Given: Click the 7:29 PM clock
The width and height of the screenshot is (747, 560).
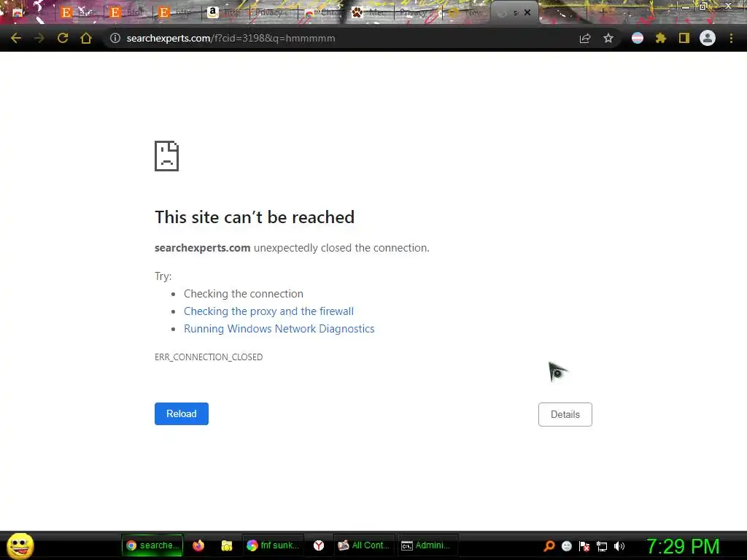Looking at the screenshot, I should pyautogui.click(x=683, y=546).
